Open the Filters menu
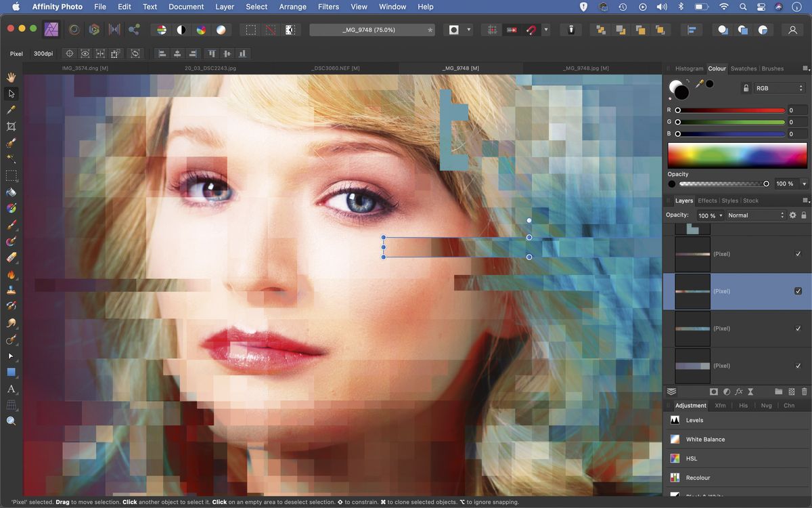This screenshot has height=508, width=812. pos(328,7)
